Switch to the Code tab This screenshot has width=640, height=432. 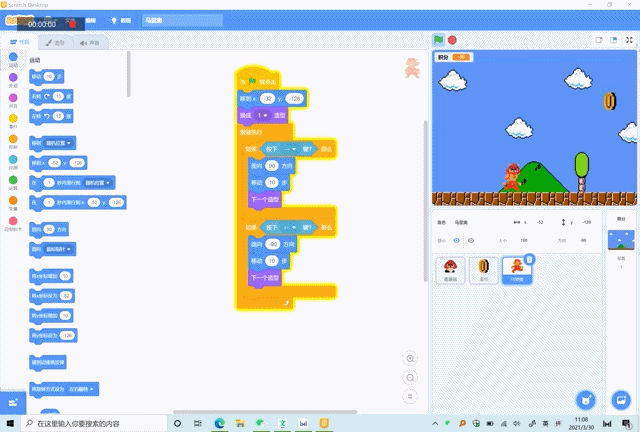tap(20, 42)
